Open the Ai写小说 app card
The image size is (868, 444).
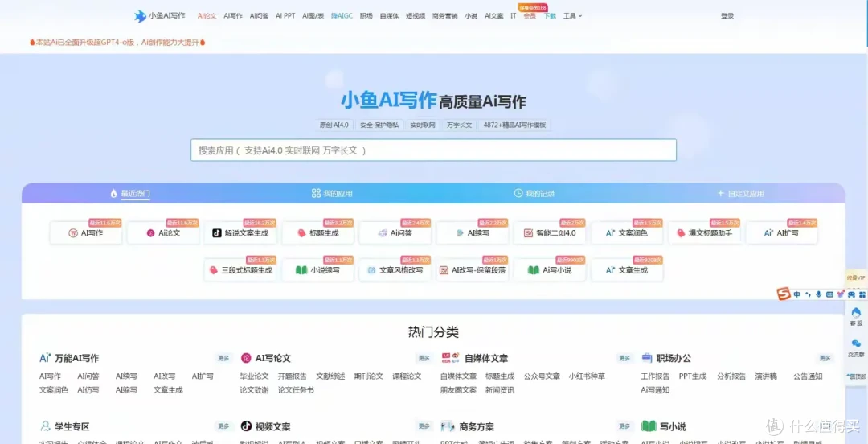coord(549,270)
